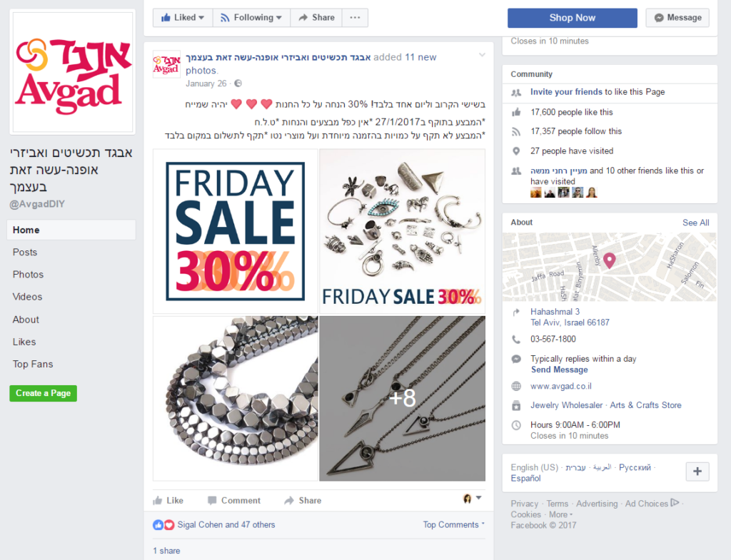Image resolution: width=731 pixels, height=560 pixels.
Task: Click the Comment speech bubble on the post
Action: click(234, 500)
